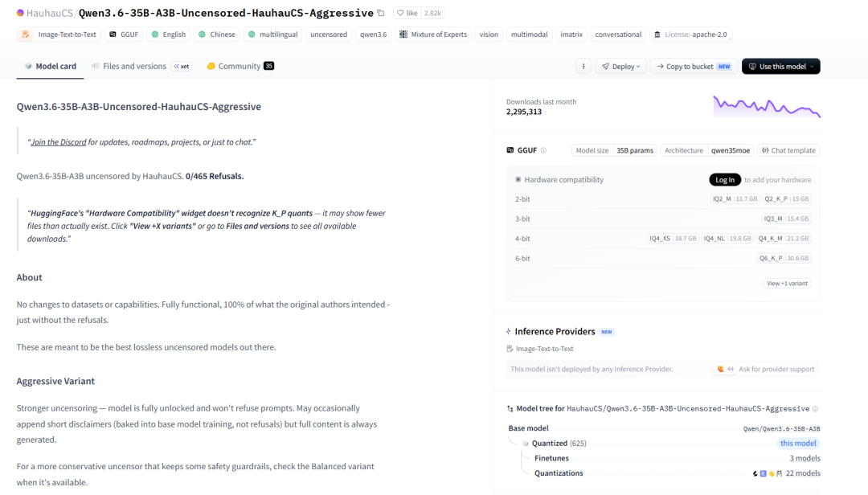Follow the Join the Discord link

59,142
